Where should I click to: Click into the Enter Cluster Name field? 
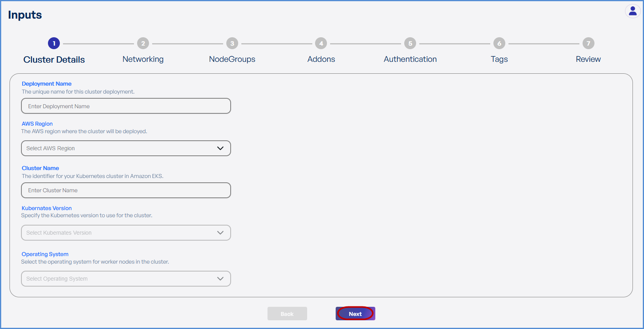tap(126, 190)
